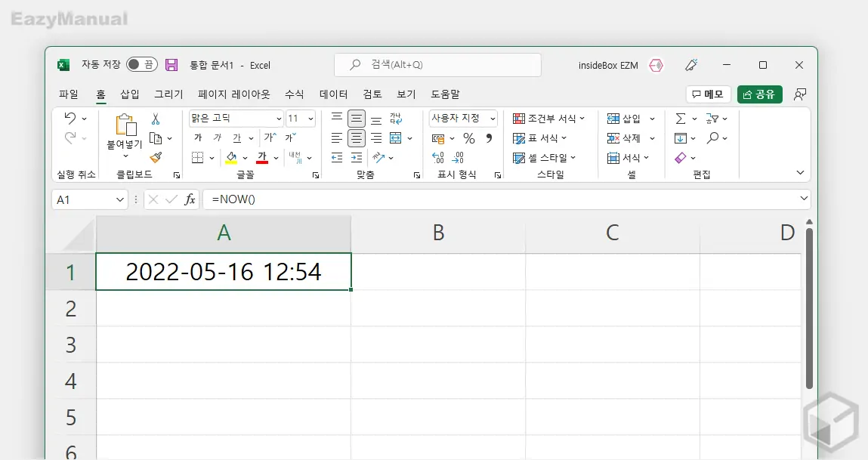Toggle center alignment in 맞춤 group
Image resolution: width=868 pixels, height=460 pixels.
[355, 137]
